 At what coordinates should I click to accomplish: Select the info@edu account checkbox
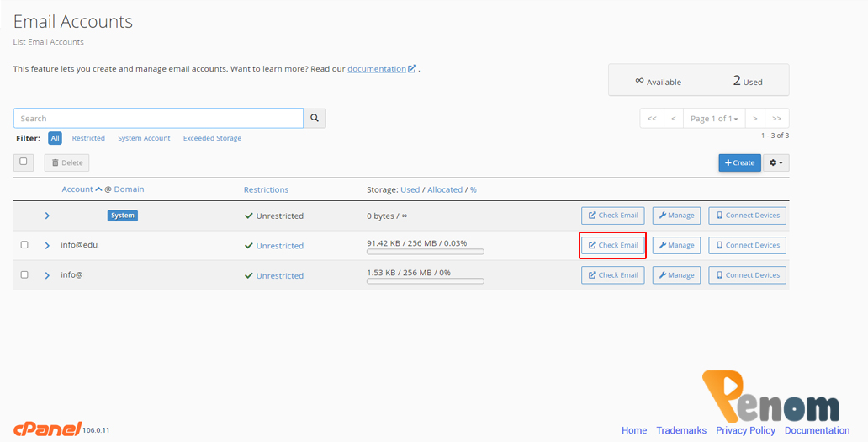pyautogui.click(x=24, y=245)
